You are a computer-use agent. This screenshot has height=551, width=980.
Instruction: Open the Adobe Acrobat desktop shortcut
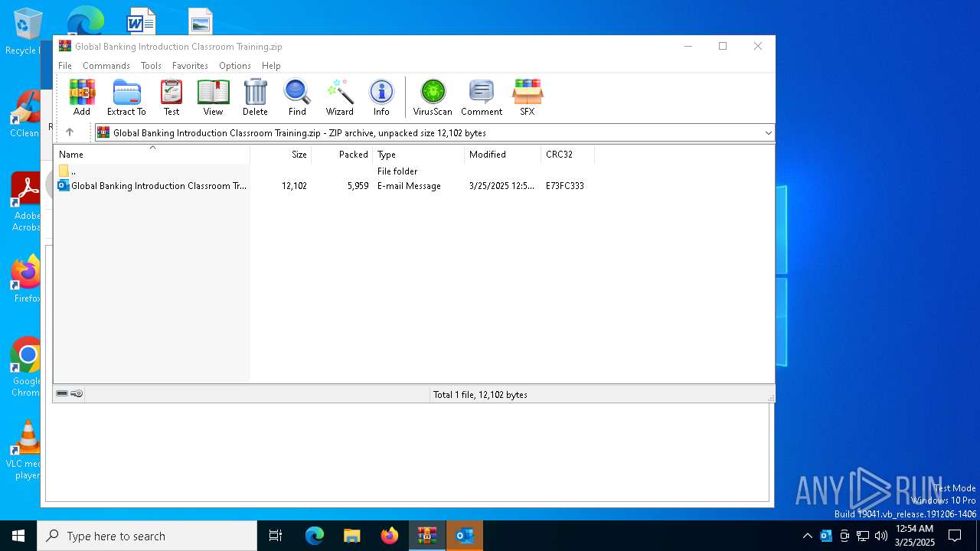coord(26,202)
